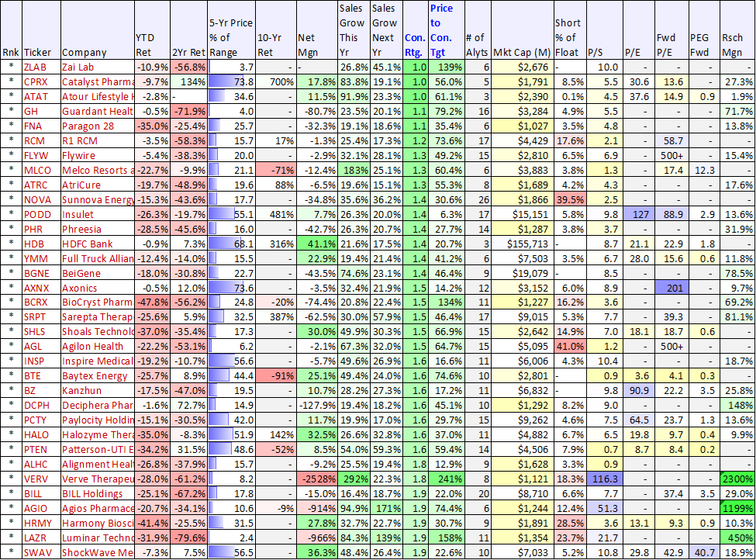Select MLCO 10-Yr return -71% cell
Screen dimensions: 756x560
click(x=276, y=171)
